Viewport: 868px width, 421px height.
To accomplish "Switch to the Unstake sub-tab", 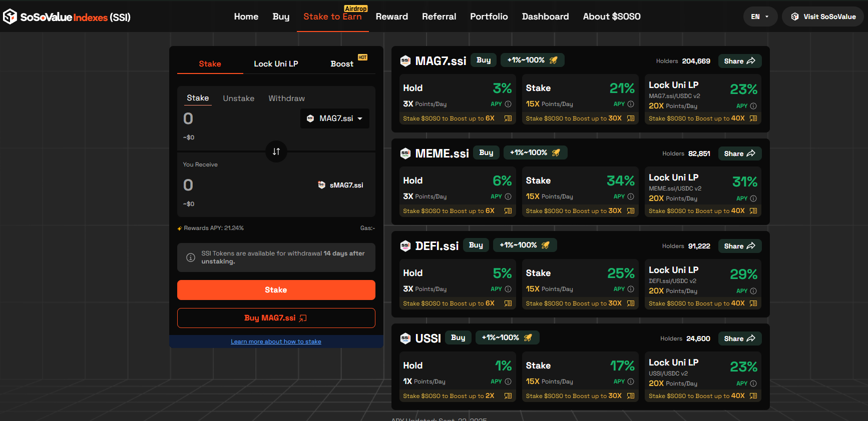I will click(238, 98).
